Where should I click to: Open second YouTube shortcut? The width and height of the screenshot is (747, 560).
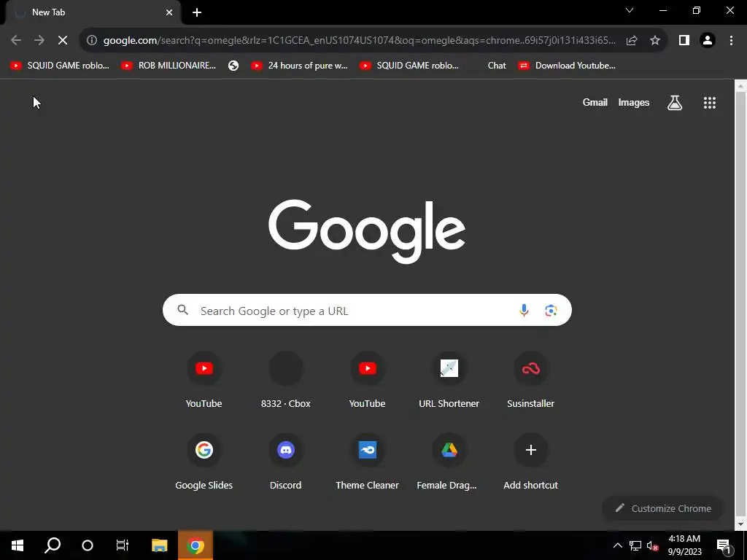pos(368,380)
